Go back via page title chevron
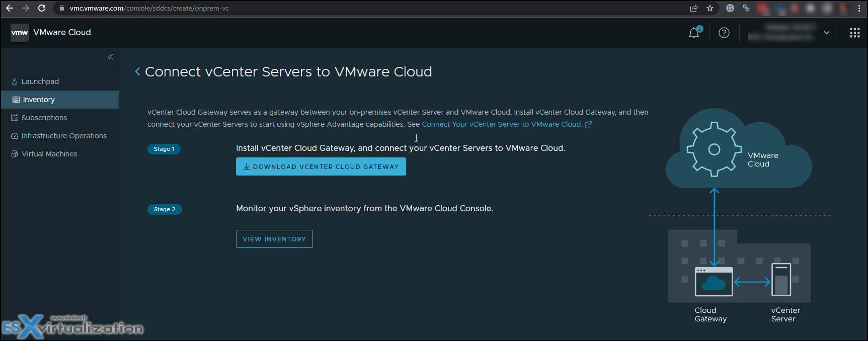The height and width of the screenshot is (341, 868). (x=137, y=71)
